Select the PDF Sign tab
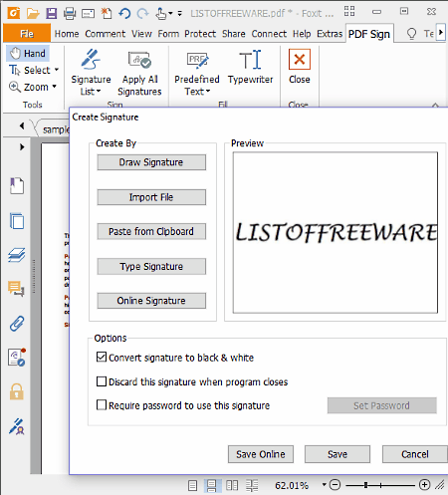 coord(369,34)
